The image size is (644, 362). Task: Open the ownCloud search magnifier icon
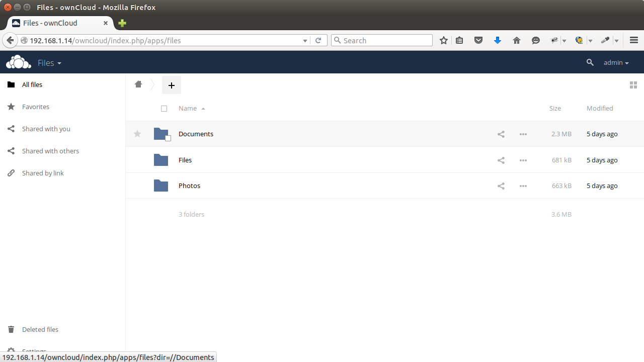pos(590,62)
